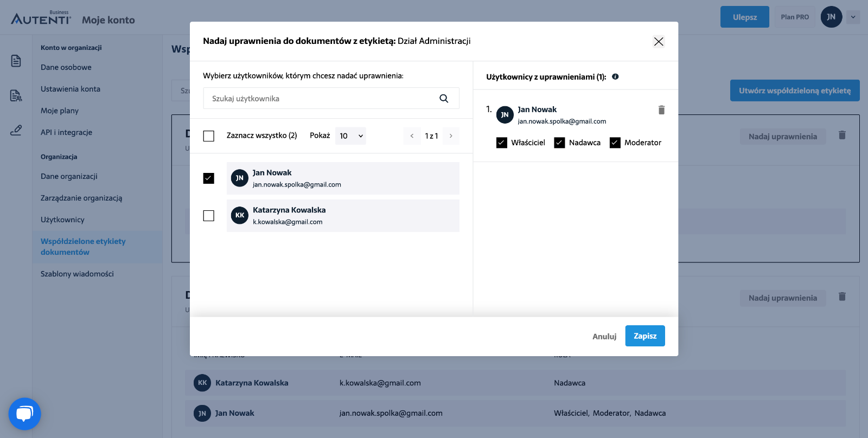Screen dimensions: 868x438
Task: Click jan.nowak.spolka@gmail.com in table row
Action: tap(391, 413)
